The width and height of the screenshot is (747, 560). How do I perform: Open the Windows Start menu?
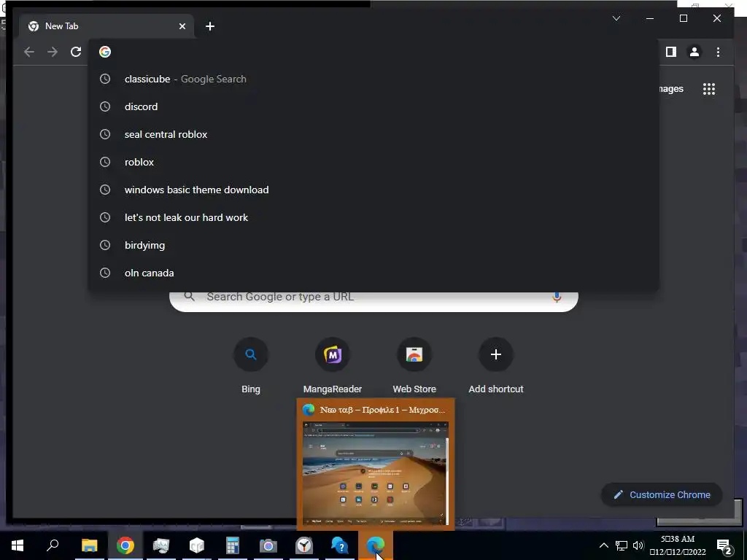point(18,545)
